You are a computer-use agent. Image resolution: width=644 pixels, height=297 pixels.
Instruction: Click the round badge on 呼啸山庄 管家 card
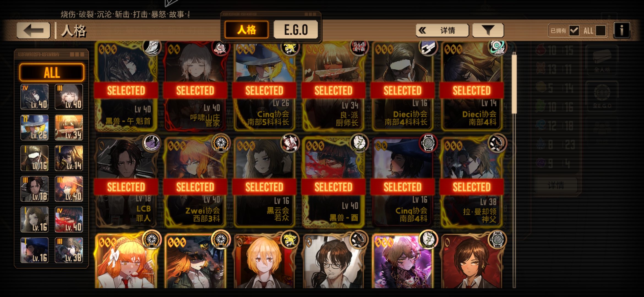tap(221, 48)
